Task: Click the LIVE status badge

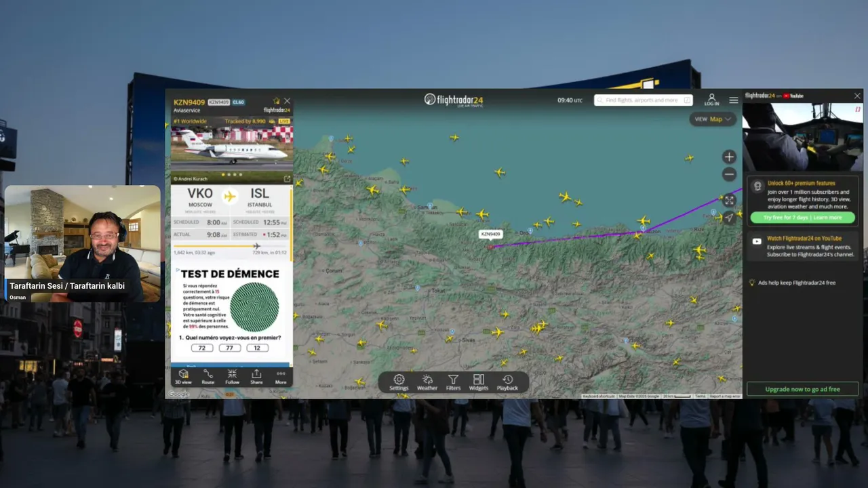Action: click(x=284, y=121)
